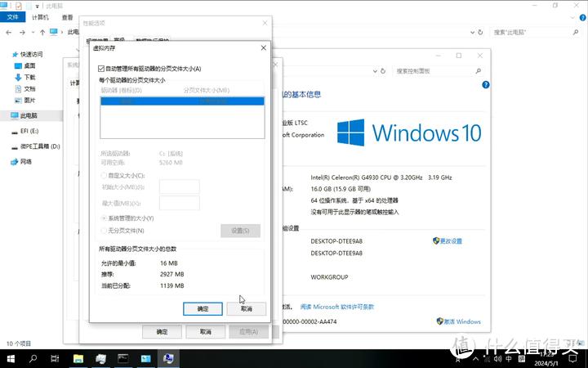The width and height of the screenshot is (588, 368).
Task: Click the taskbar search icon
Action: pos(33,358)
